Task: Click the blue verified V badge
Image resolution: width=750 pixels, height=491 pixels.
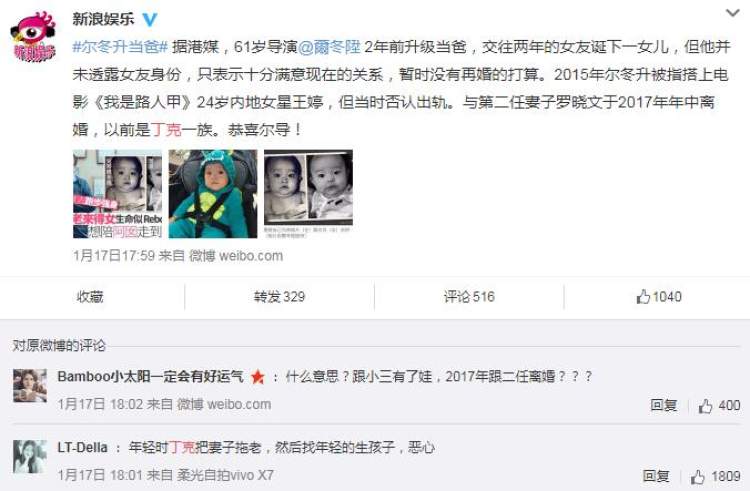Action: coord(150,19)
